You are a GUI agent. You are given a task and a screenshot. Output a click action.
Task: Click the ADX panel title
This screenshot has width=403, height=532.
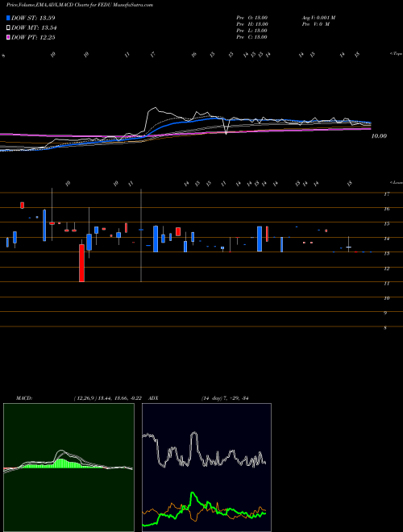153,398
